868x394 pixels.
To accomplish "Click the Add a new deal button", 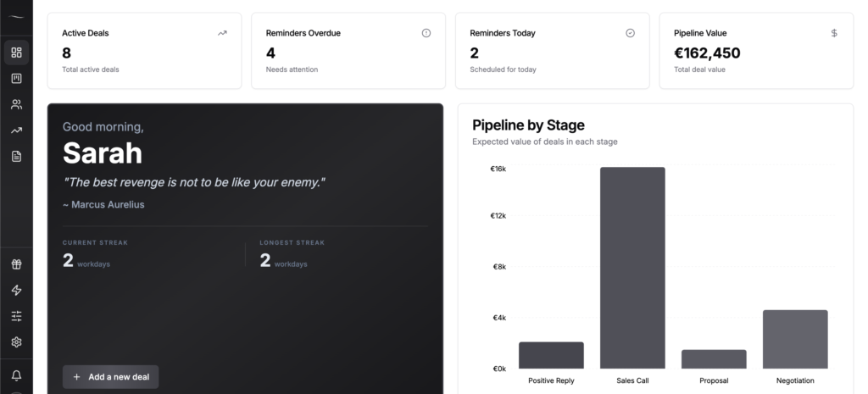I will 110,377.
